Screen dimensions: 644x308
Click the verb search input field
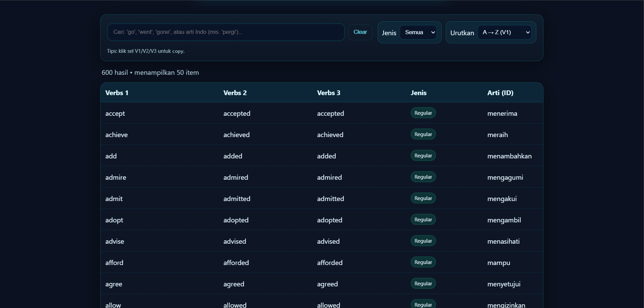tap(226, 32)
